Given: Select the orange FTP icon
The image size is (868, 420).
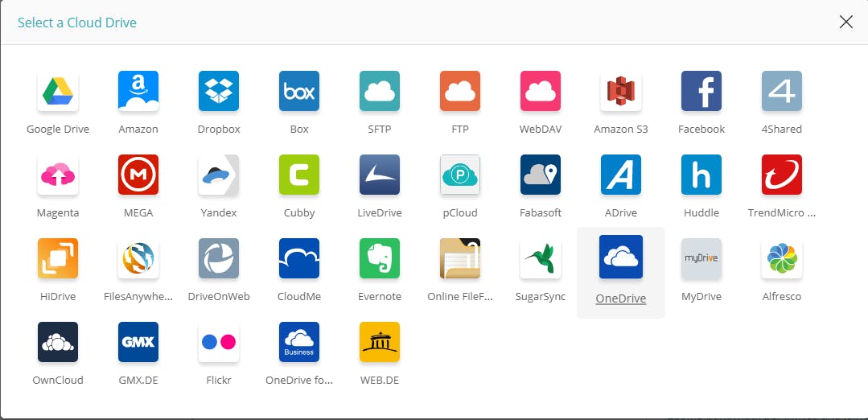Looking at the screenshot, I should (x=460, y=91).
